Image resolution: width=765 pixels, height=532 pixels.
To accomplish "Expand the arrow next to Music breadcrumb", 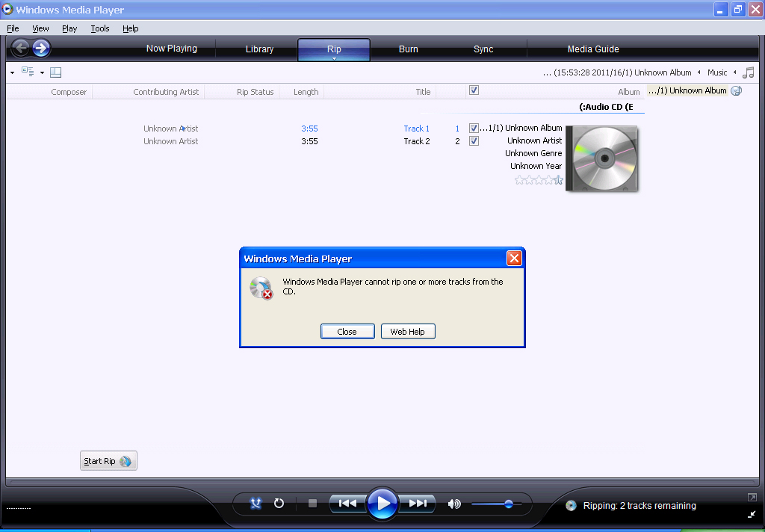I will tap(735, 72).
